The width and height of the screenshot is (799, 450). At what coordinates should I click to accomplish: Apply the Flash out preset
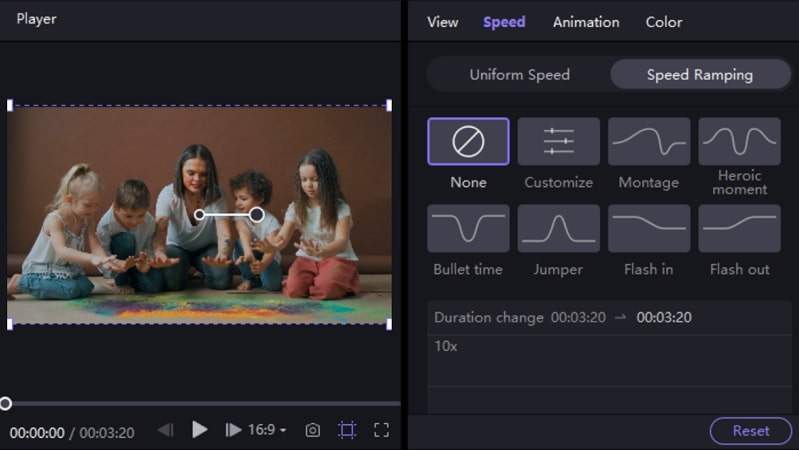click(x=739, y=229)
